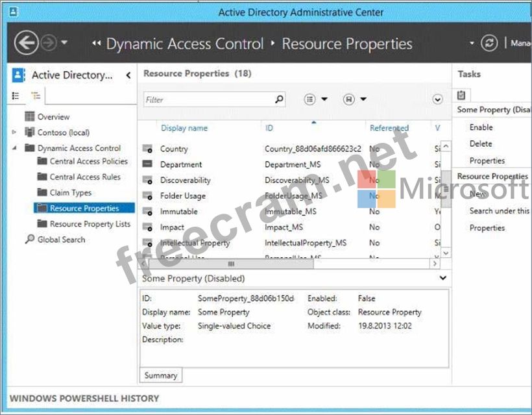Open the saved queries dropdown
This screenshot has width=532, height=415.
[355, 99]
